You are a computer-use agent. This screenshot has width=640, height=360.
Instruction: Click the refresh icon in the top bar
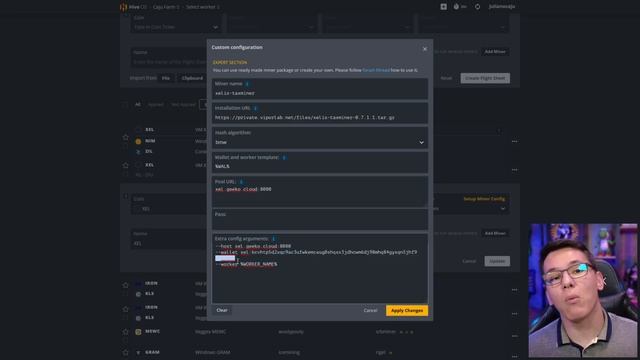tap(477, 7)
